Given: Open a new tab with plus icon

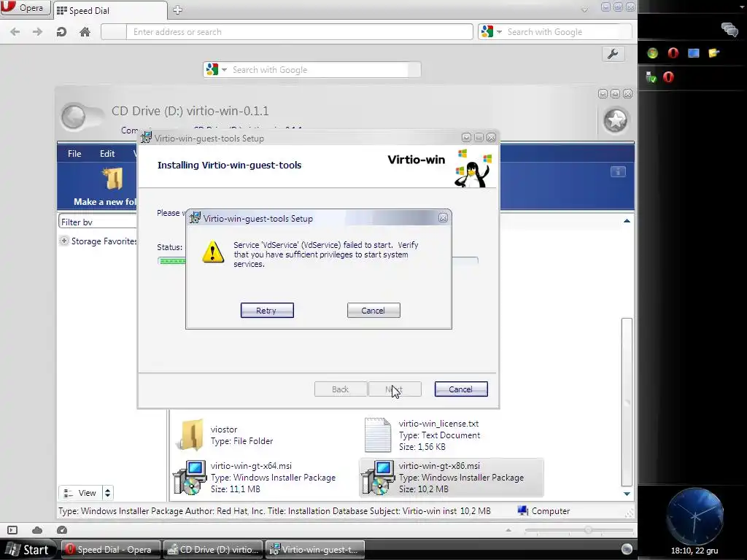Looking at the screenshot, I should coord(178,10).
